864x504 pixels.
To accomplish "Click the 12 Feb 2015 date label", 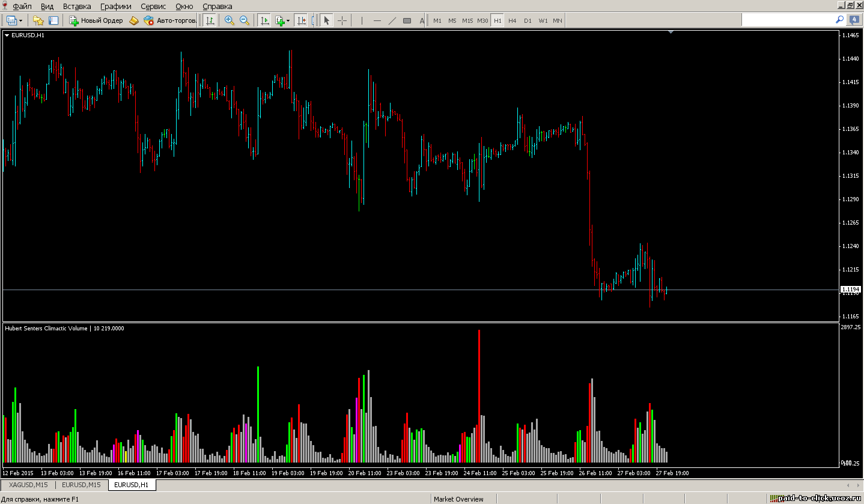I will pyautogui.click(x=19, y=473).
